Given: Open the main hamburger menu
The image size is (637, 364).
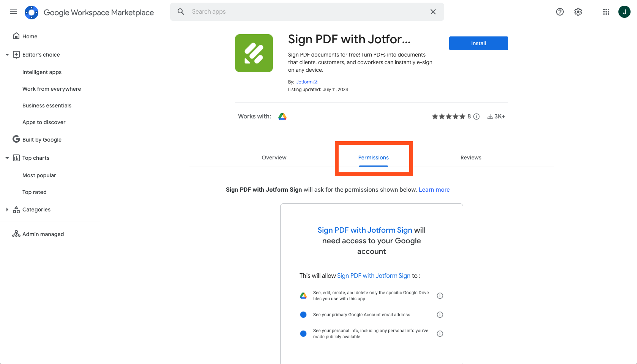Looking at the screenshot, I should click(x=13, y=12).
